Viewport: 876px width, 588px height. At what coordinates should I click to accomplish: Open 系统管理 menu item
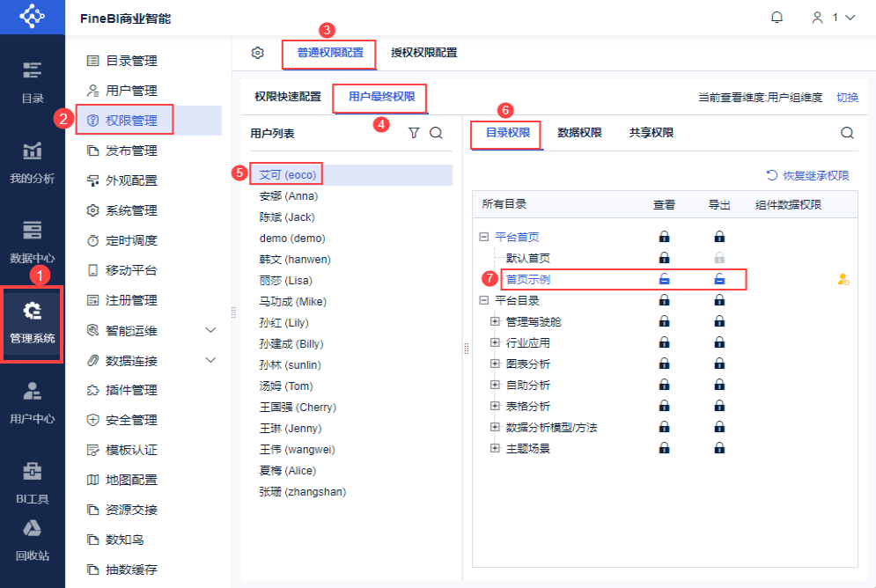click(122, 210)
